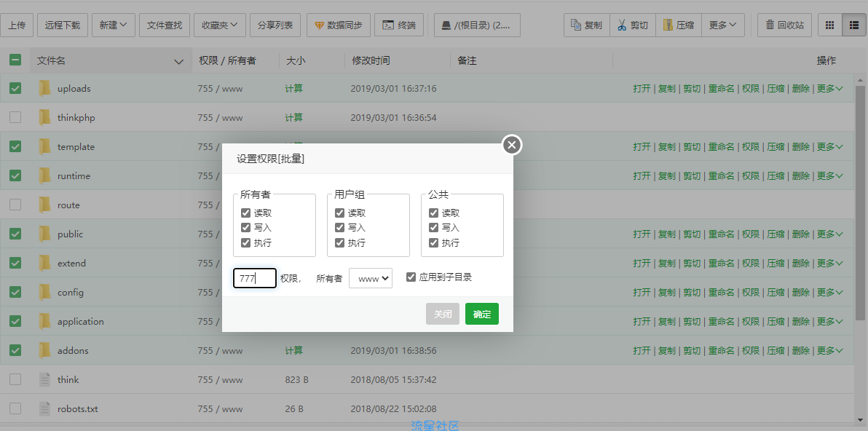Click the 大小 column header
This screenshot has height=431, width=868.
(x=295, y=61)
